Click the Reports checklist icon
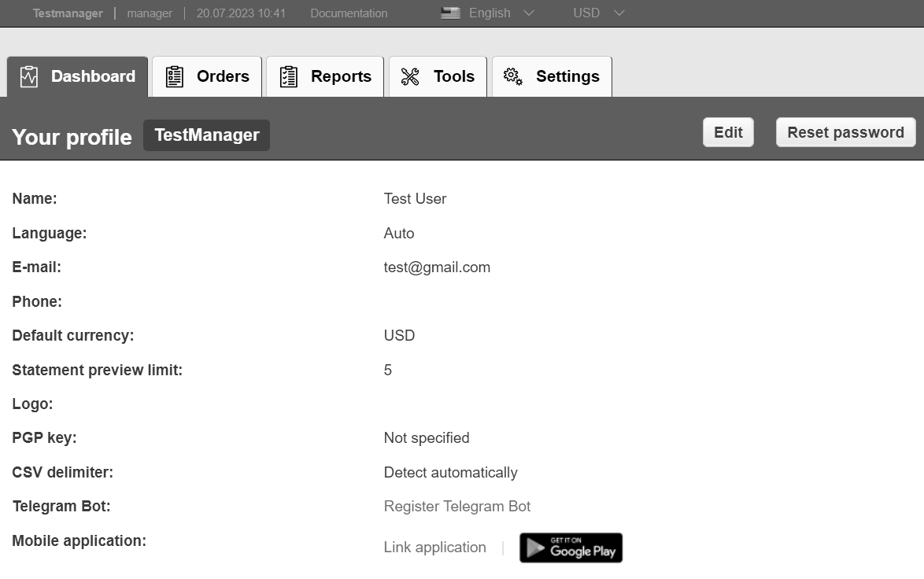This screenshot has width=924, height=579. (289, 76)
